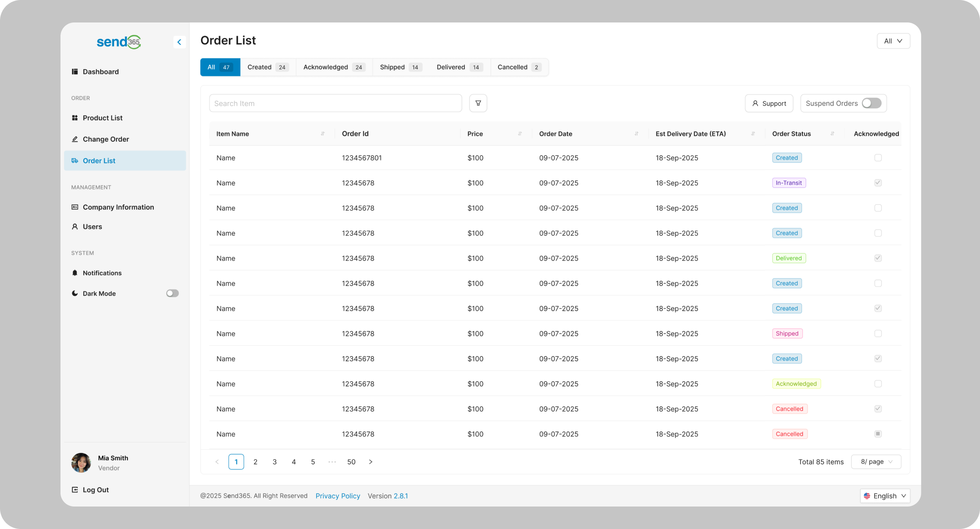Open the English language dropdown

(x=885, y=496)
